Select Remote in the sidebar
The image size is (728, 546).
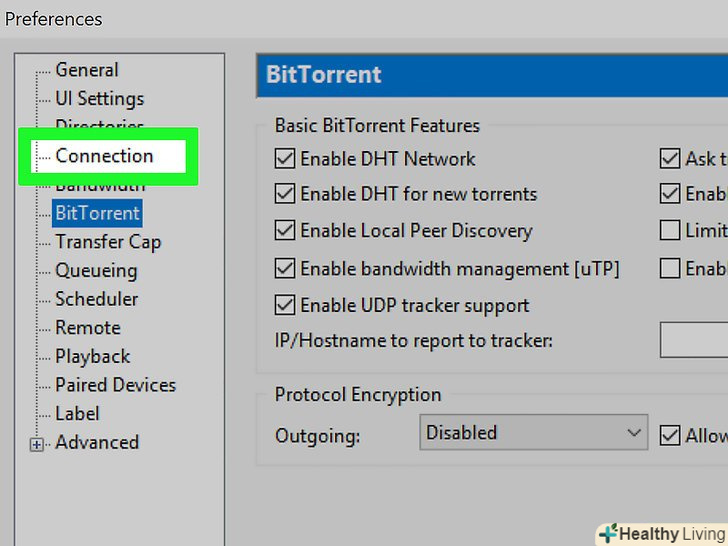[87, 328]
